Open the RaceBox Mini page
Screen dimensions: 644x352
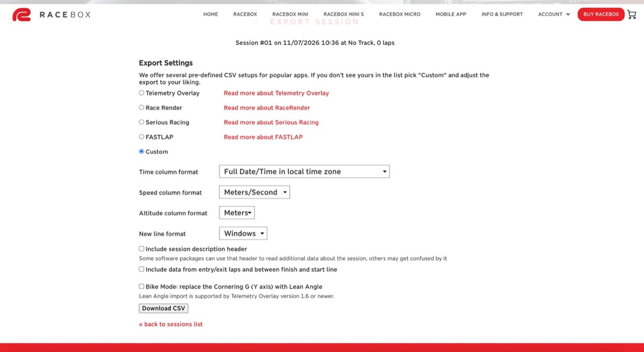(x=290, y=15)
